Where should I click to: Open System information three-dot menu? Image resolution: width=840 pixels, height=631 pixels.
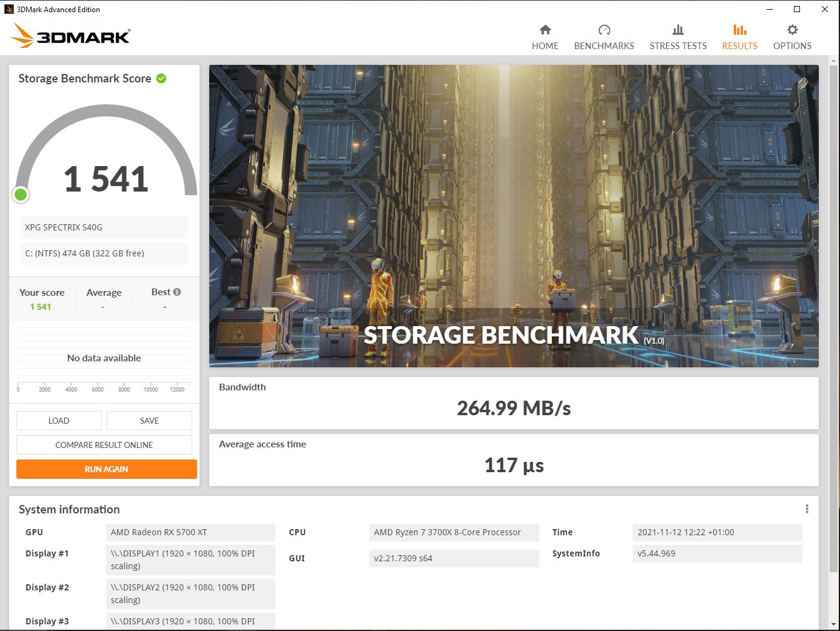click(807, 509)
